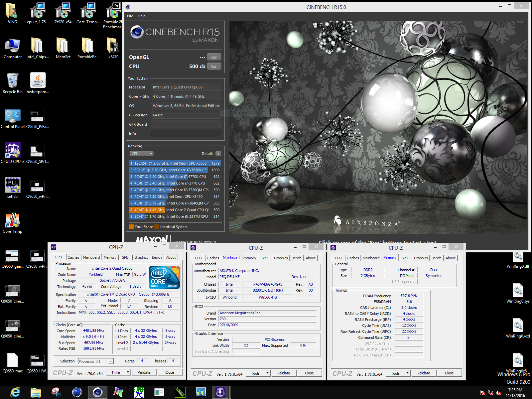Click the volume icon in system tray
Screen dimensions: 532x399
pyautogui.click(x=498, y=393)
